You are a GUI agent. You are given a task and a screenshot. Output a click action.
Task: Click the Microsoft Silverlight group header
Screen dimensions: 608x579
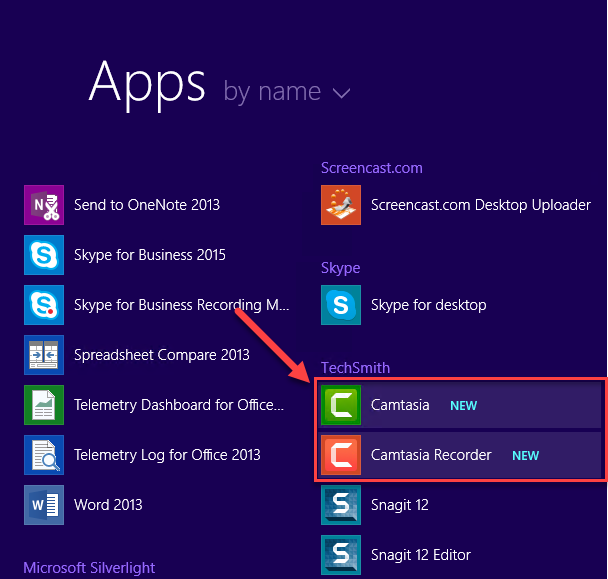click(89, 568)
